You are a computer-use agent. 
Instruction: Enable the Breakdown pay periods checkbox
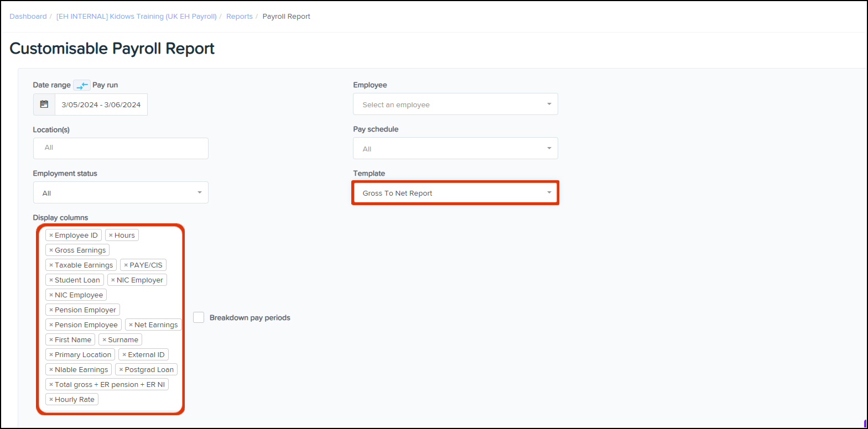[199, 317]
